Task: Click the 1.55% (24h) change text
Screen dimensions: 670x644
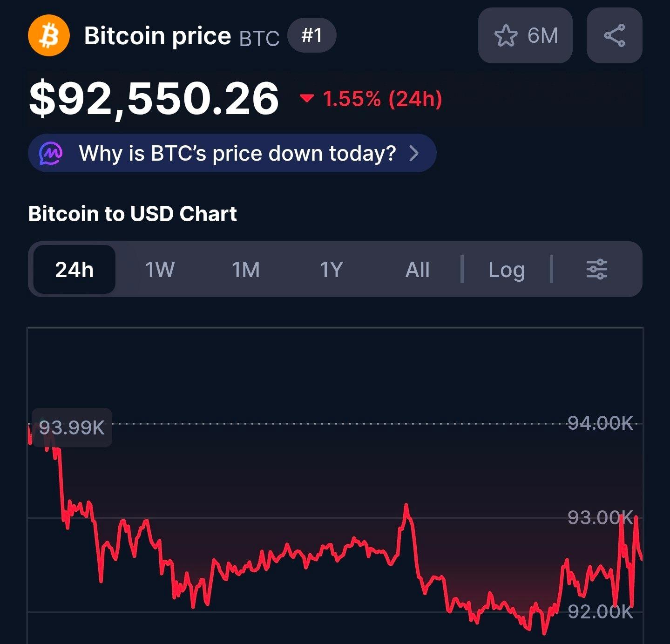Action: point(382,99)
